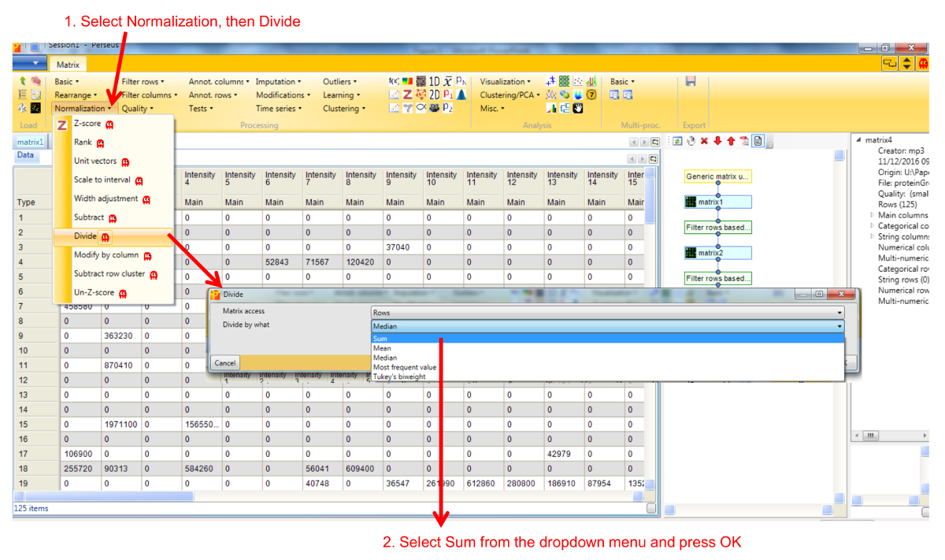945x560 pixels.
Task: Choose Divide in the Normalization menu
Action: 85,236
